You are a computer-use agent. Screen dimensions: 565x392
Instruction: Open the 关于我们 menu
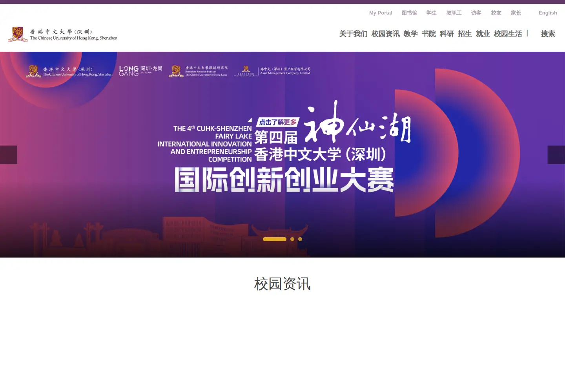click(354, 34)
